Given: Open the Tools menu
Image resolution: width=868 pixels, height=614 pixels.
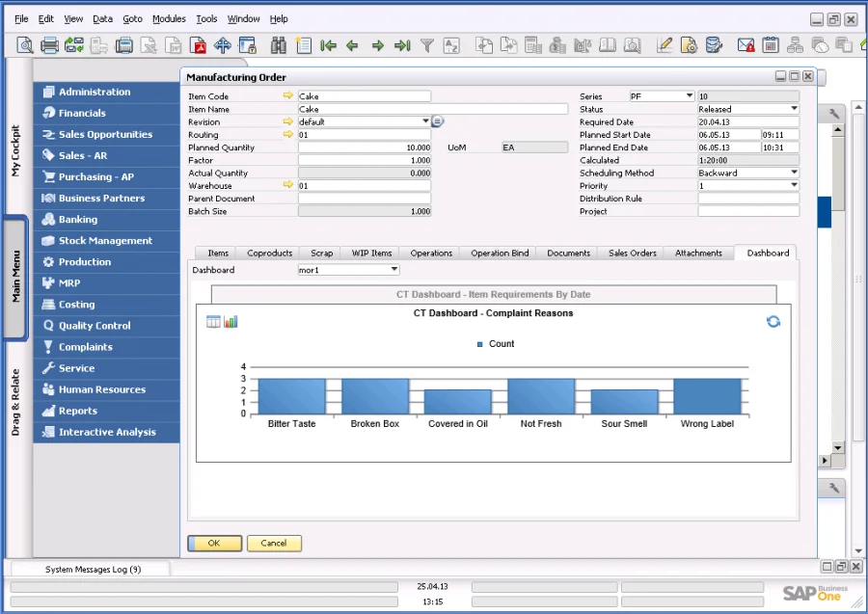Looking at the screenshot, I should [206, 19].
